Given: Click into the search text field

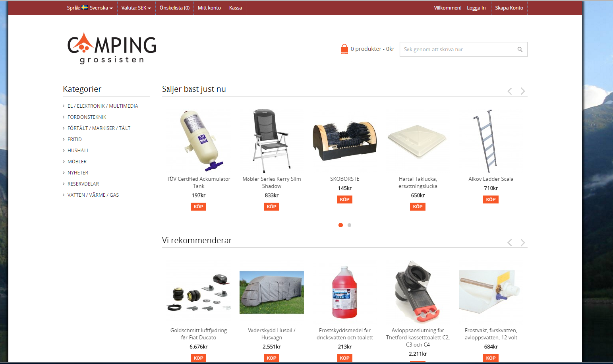Looking at the screenshot, I should (457, 49).
